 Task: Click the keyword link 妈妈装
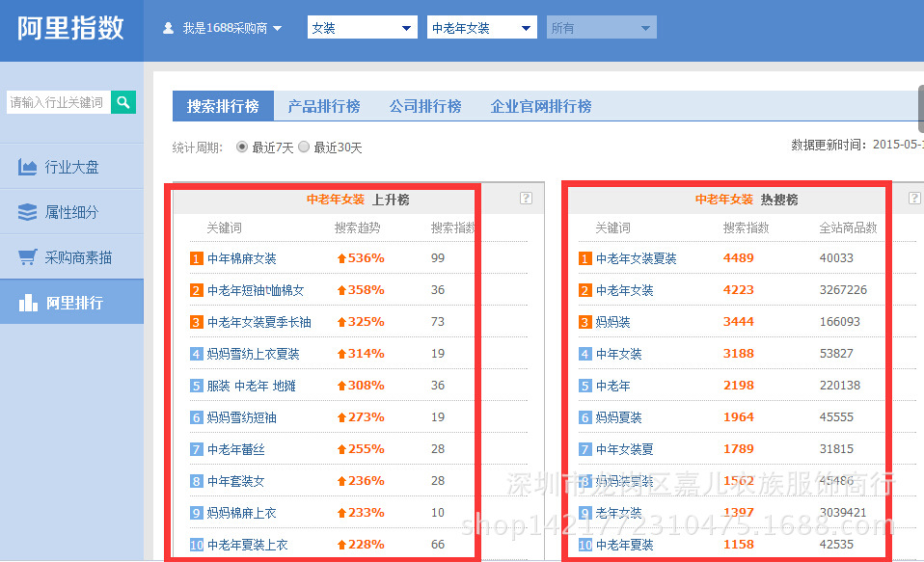pyautogui.click(x=612, y=322)
